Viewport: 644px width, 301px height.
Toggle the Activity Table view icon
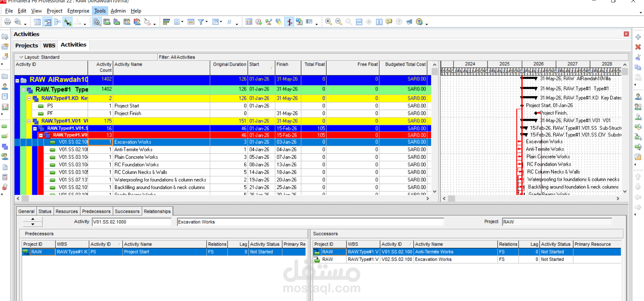[x=37, y=22]
